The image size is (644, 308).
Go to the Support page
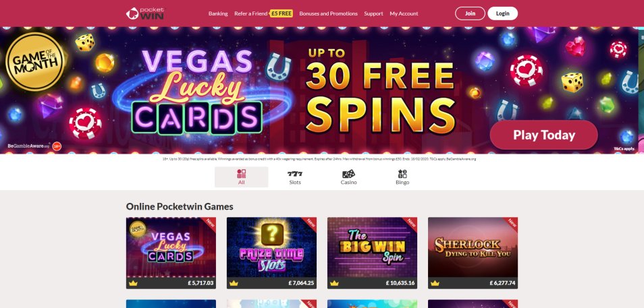[373, 13]
